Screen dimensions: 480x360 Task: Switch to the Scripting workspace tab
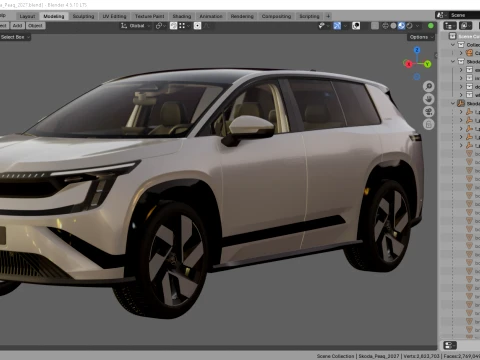pos(309,16)
